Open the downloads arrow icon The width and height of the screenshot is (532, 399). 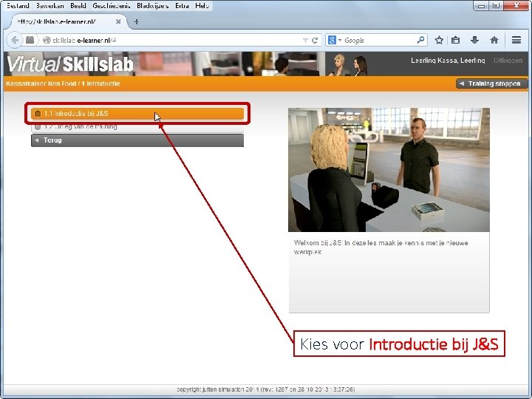[x=474, y=40]
